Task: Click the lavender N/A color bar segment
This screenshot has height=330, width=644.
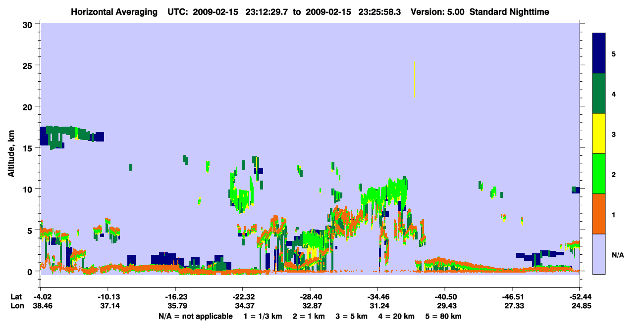Action: click(599, 254)
